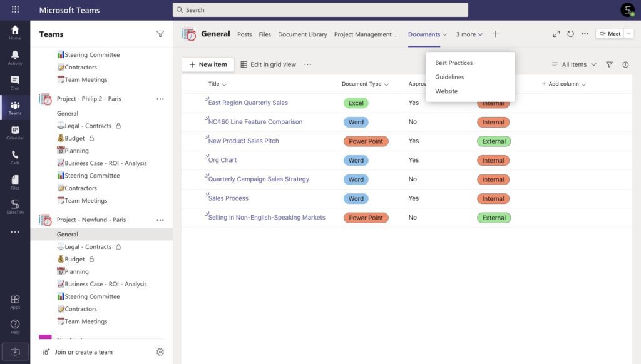Select the Project - Philip 2 - Paris team

89,99
